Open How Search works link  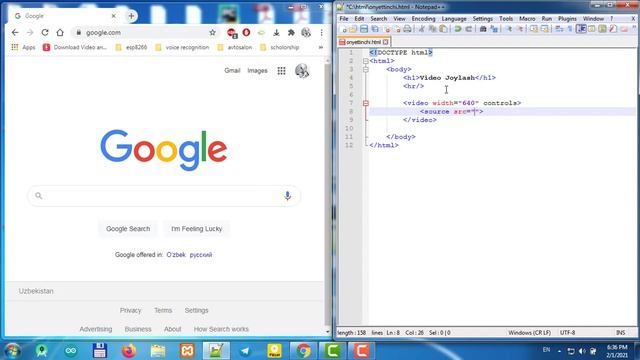(221, 329)
